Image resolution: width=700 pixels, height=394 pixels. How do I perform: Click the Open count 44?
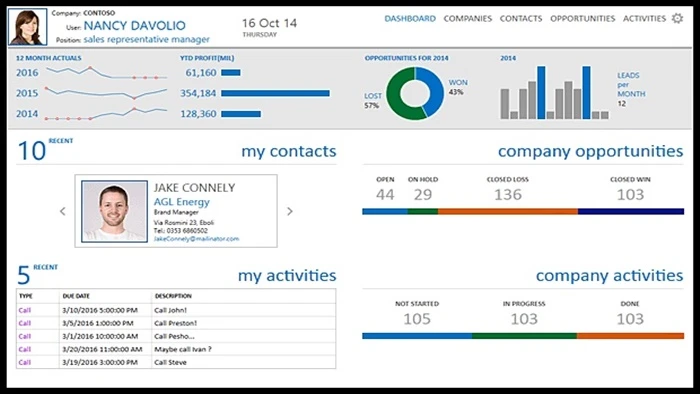click(x=385, y=195)
